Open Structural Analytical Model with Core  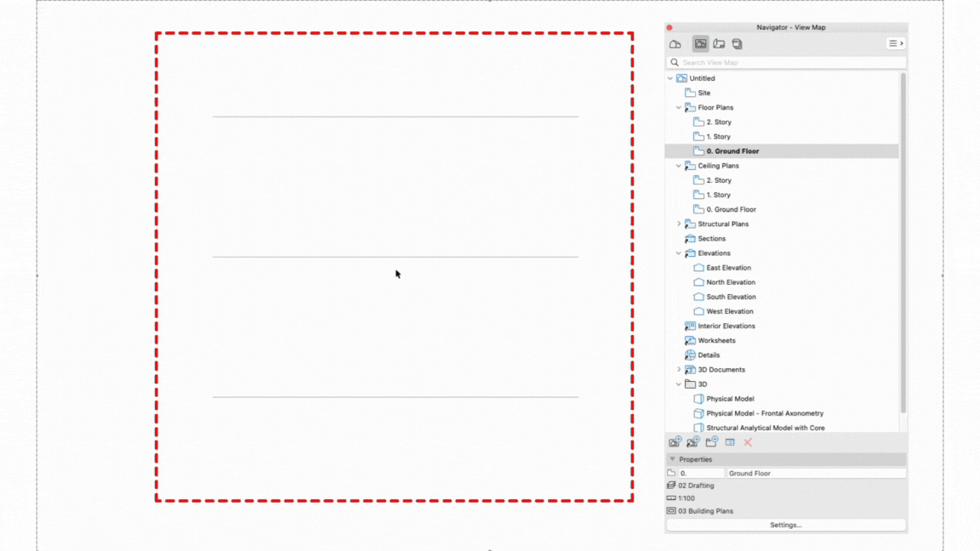tap(766, 428)
